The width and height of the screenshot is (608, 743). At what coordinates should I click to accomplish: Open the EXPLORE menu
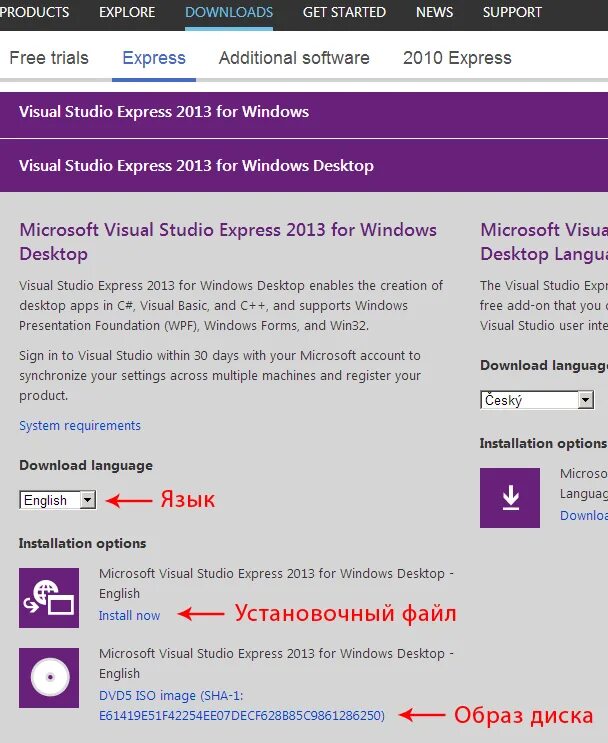[127, 12]
